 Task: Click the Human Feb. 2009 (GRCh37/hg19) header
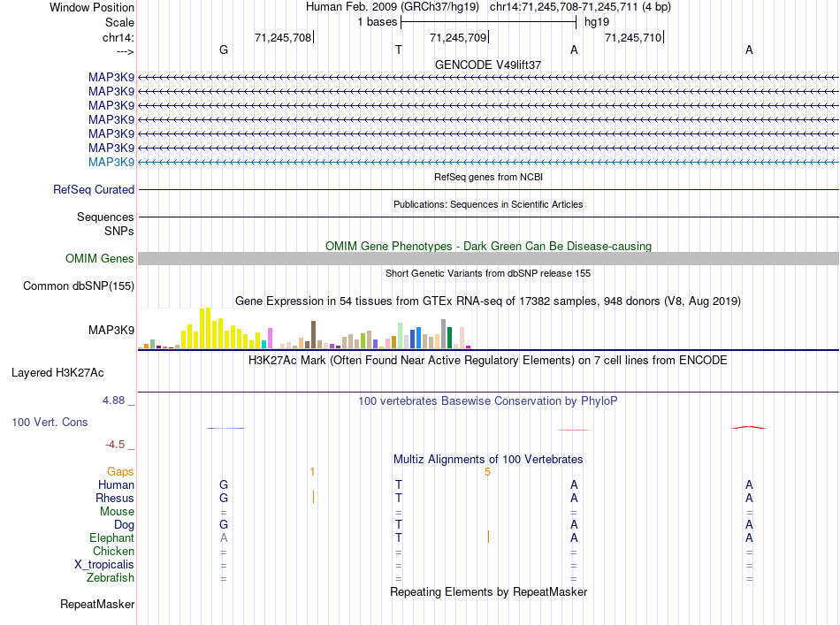[392, 7]
